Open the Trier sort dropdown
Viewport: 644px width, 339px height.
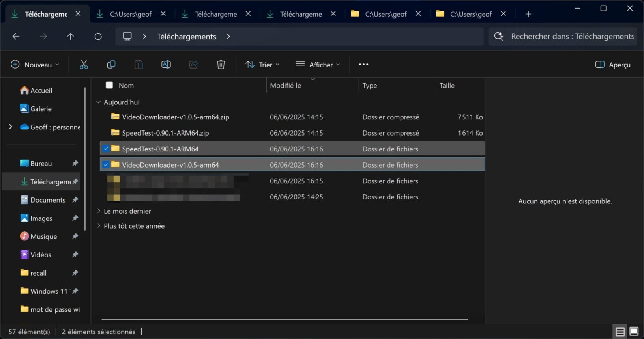click(x=262, y=65)
